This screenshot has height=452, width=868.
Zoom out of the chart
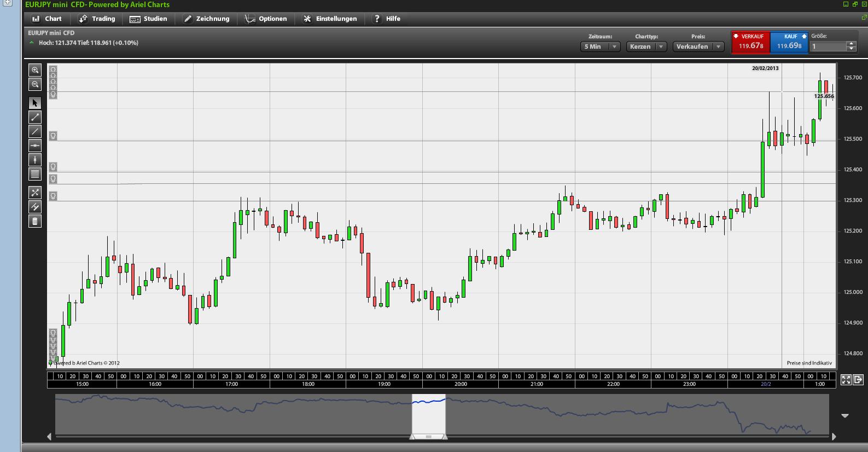click(35, 84)
